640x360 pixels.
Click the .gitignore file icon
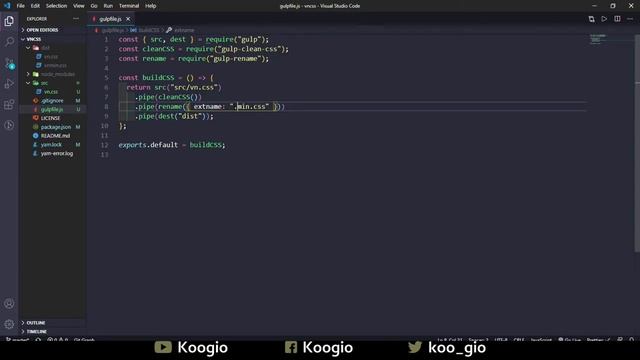pyautogui.click(x=36, y=100)
